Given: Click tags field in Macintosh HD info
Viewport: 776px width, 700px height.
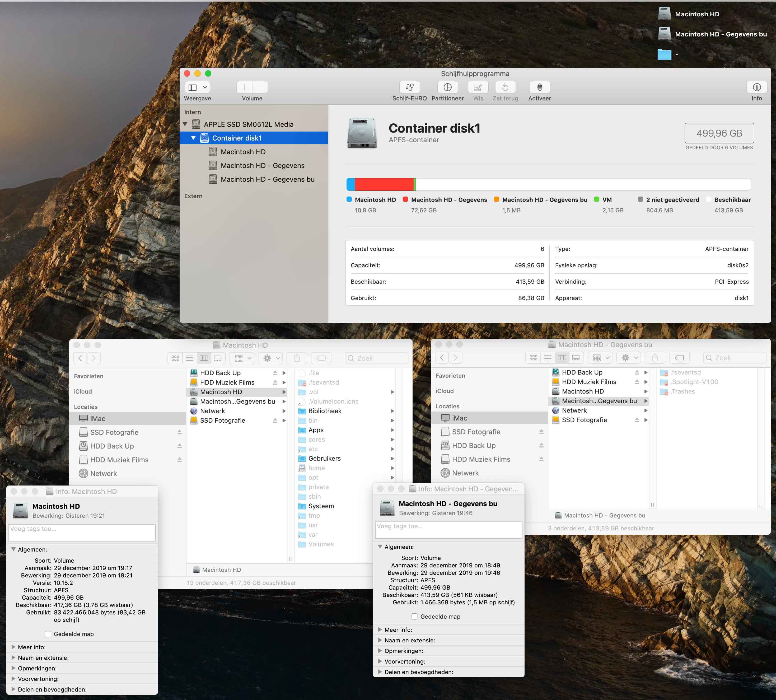Looking at the screenshot, I should coord(82,533).
